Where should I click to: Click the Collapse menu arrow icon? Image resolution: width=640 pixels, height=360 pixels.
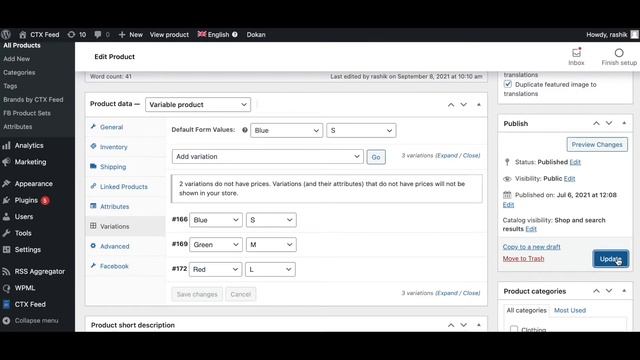6,320
